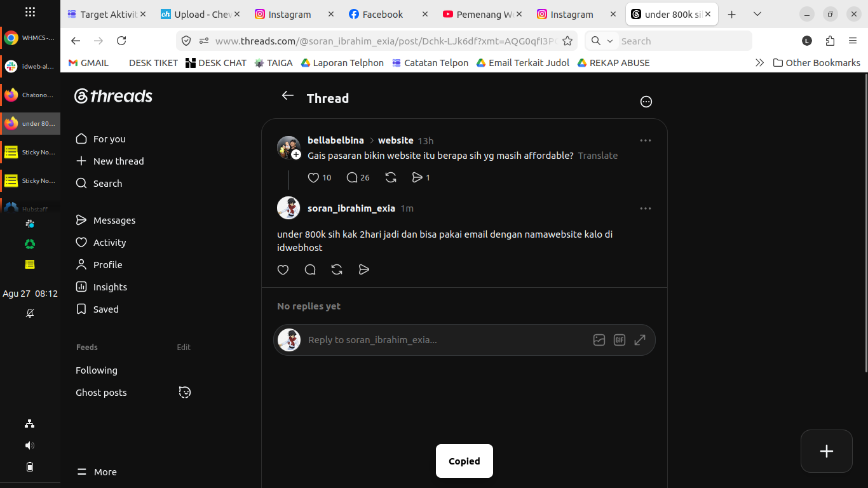The width and height of the screenshot is (868, 488).
Task: Click the Reply to soran_ibrahim_exia input field
Action: (445, 340)
